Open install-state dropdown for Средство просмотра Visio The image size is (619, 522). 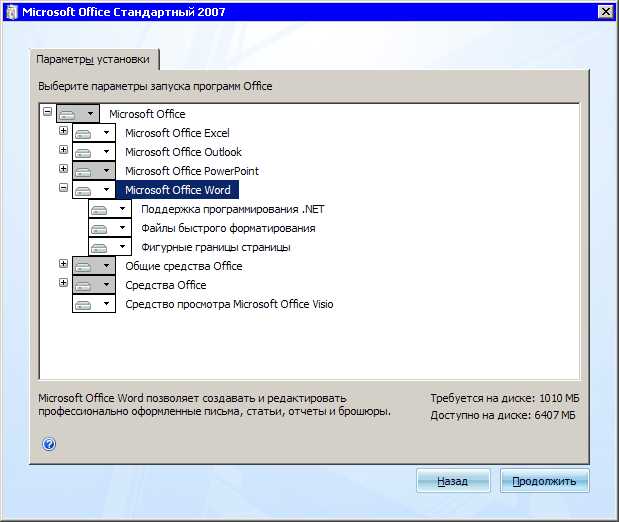pos(94,304)
